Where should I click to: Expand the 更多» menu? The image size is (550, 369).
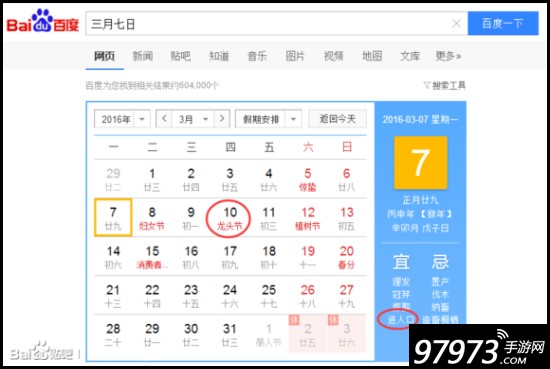tap(448, 56)
